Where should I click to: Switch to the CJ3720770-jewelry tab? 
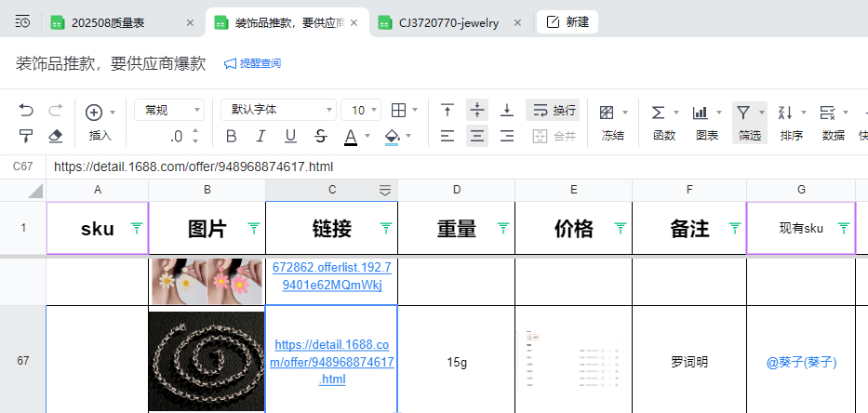(447, 22)
